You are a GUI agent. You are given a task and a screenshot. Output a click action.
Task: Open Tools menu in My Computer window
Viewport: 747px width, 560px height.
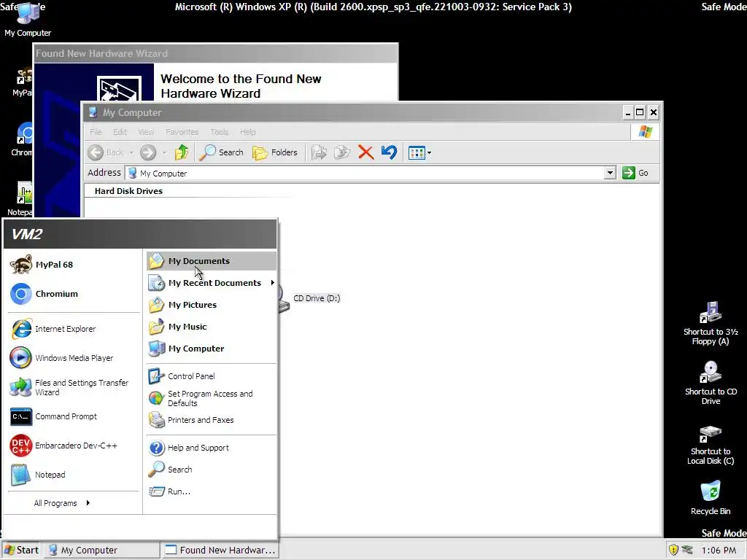[220, 132]
